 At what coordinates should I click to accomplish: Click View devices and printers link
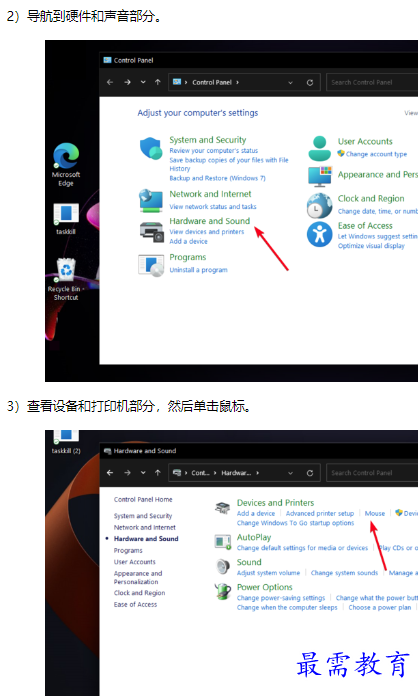[x=207, y=232]
